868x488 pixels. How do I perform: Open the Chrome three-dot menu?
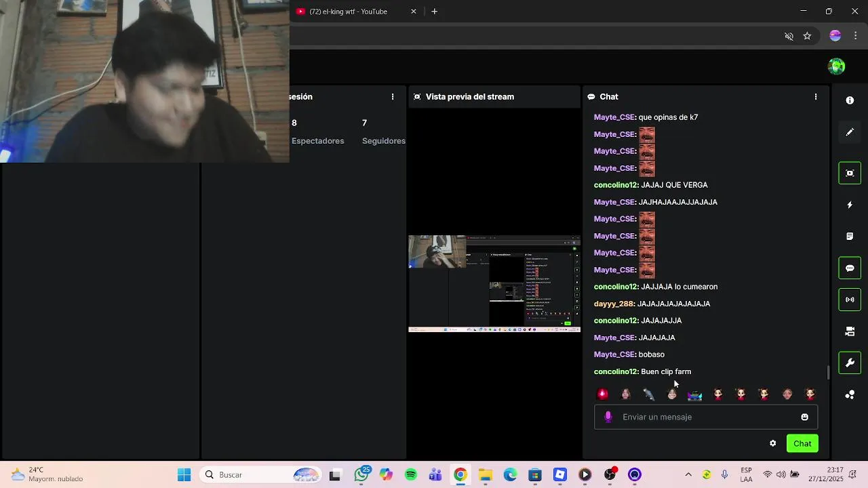[x=855, y=36]
